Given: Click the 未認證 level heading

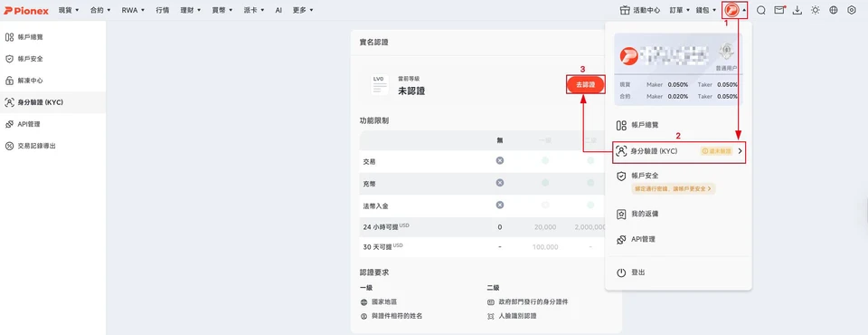Looking at the screenshot, I should click(x=411, y=91).
